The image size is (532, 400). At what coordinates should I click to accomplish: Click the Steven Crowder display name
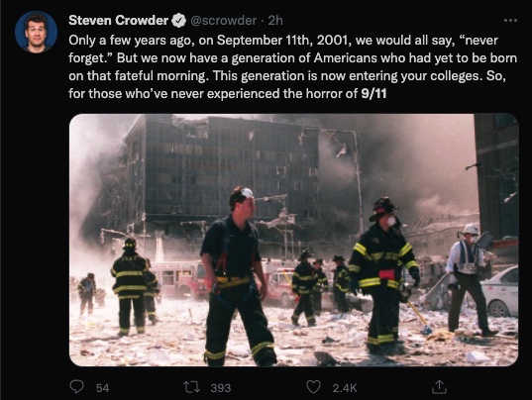119,21
